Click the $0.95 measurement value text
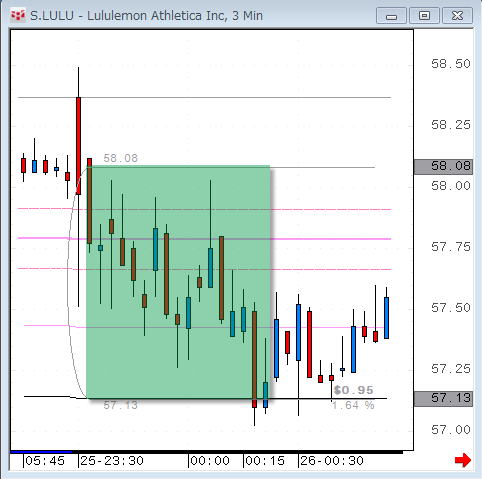482x479 pixels. (354, 390)
